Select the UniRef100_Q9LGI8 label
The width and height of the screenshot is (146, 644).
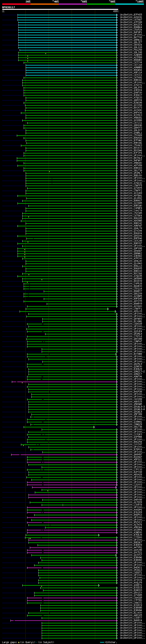click(131, 47)
